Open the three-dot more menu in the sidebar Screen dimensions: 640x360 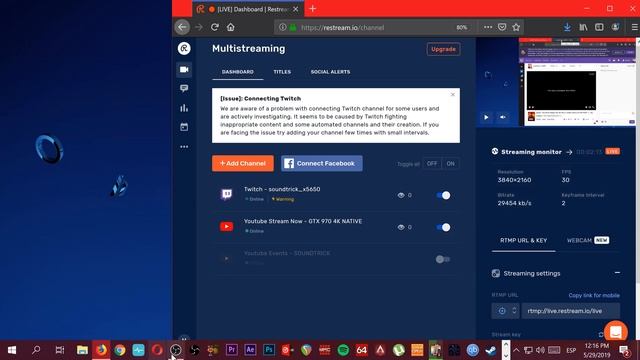click(x=184, y=147)
